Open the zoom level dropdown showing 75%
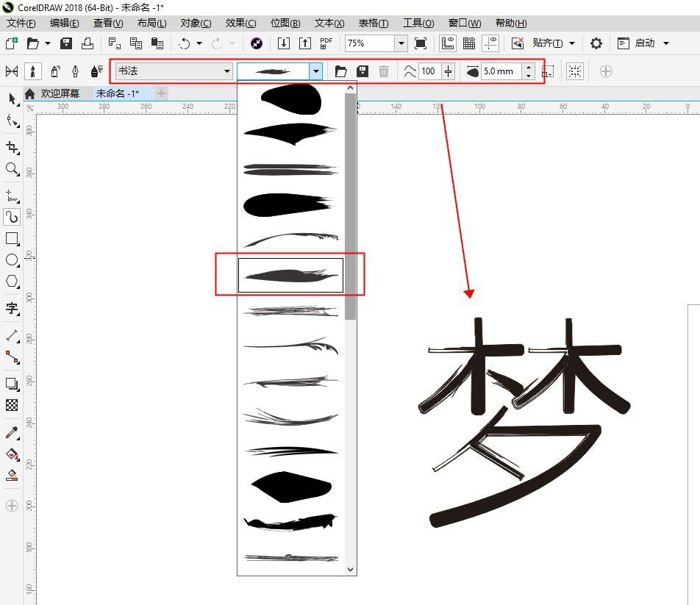This screenshot has width=700, height=605. tap(401, 43)
